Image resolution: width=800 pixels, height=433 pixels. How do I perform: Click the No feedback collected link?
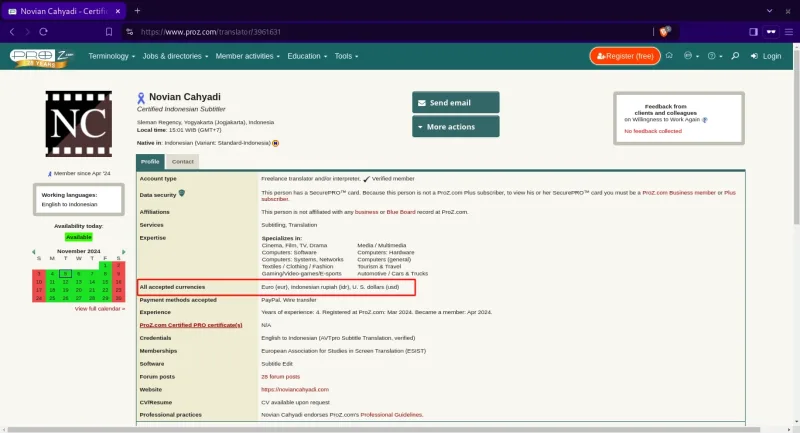point(653,131)
